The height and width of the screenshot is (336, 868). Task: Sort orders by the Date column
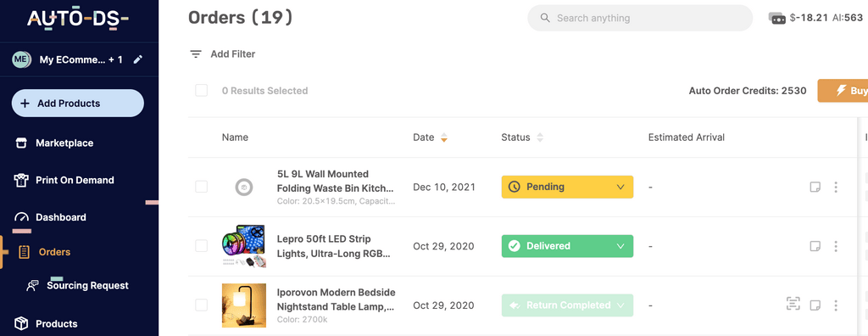point(430,137)
